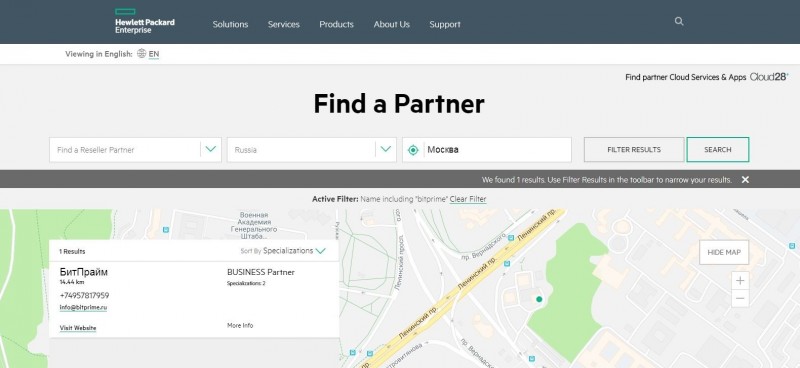Click the SEARCH button
Viewport: 800px width, 368px height.
[718, 150]
